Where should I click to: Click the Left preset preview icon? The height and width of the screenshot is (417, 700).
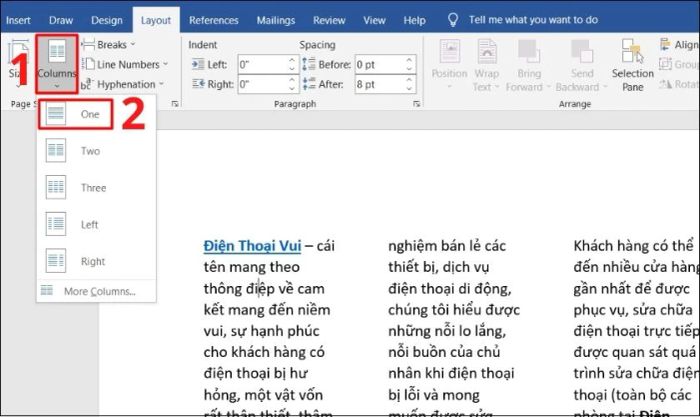pyautogui.click(x=56, y=224)
